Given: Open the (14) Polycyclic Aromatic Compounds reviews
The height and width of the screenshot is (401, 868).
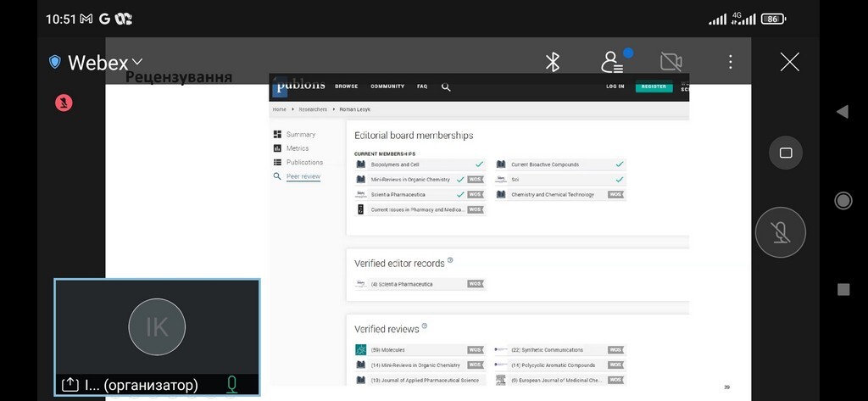Looking at the screenshot, I should [560, 365].
